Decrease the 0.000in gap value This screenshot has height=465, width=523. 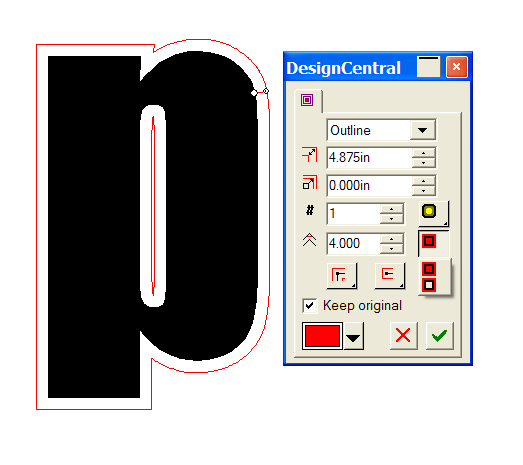[424, 190]
